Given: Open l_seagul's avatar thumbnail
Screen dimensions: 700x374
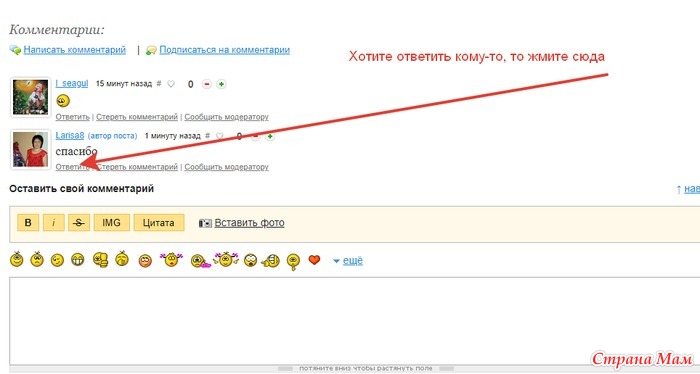Looking at the screenshot, I should 30,97.
